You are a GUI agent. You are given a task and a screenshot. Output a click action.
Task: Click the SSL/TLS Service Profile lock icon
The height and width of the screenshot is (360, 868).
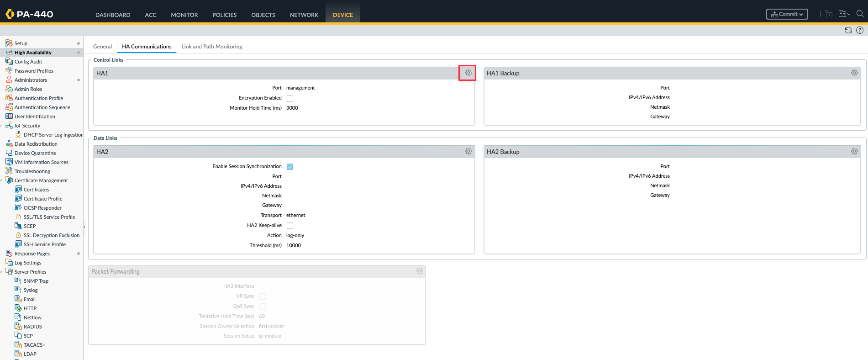pos(18,217)
